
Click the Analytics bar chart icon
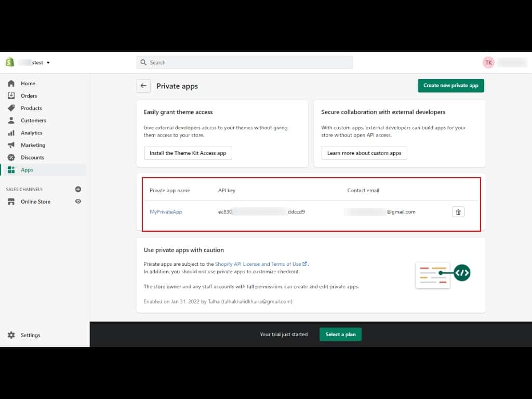click(11, 133)
